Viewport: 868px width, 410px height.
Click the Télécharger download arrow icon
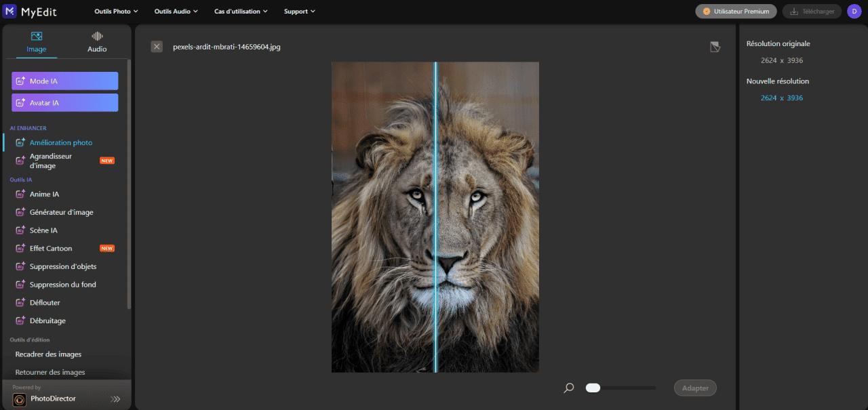(x=793, y=12)
